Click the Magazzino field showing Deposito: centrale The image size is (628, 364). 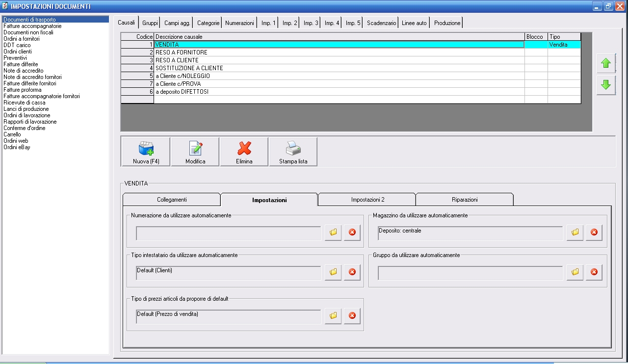[470, 233]
